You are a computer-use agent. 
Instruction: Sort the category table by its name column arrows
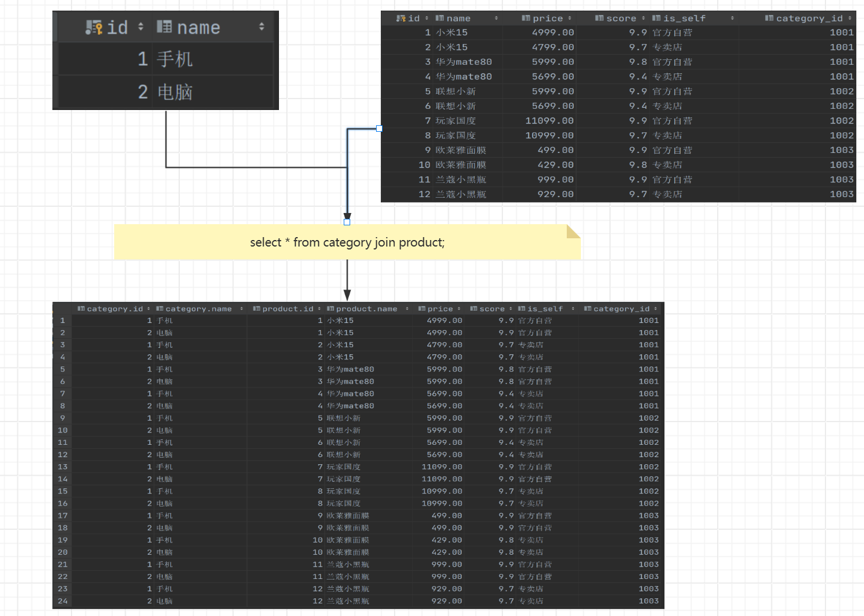261,26
